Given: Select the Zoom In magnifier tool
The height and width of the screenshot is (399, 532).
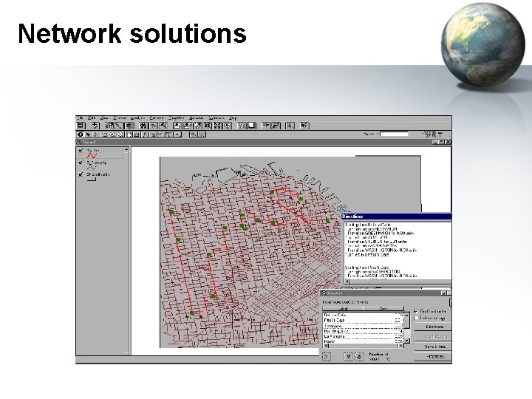Looking at the screenshot, I should click(x=112, y=134).
